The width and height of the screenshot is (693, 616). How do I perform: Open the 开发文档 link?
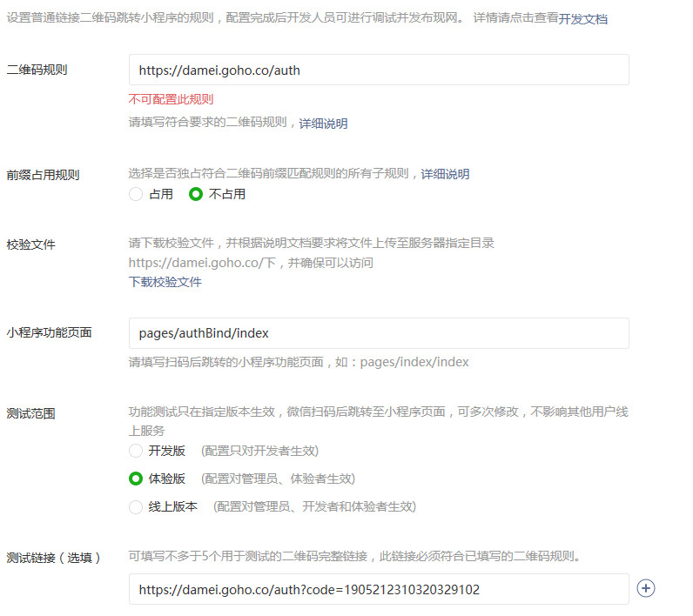583,19
